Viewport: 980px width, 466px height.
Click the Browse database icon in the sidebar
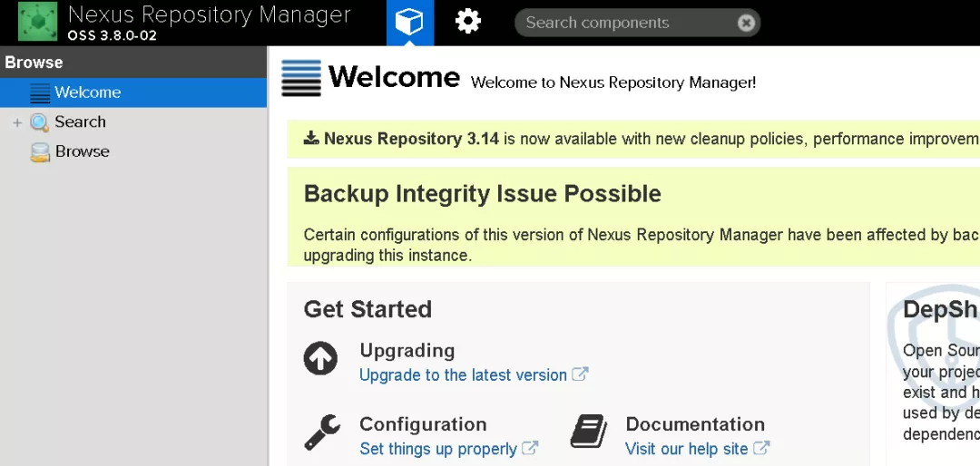click(40, 152)
